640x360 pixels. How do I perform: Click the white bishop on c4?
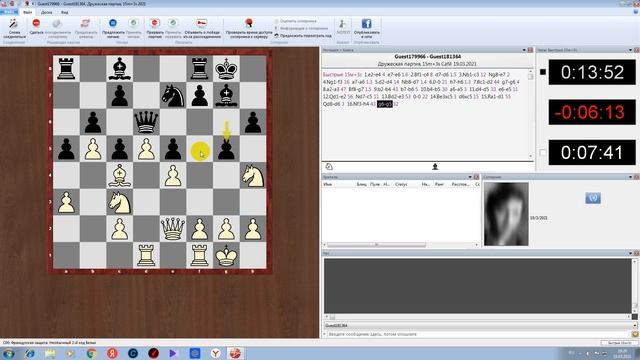point(120,176)
